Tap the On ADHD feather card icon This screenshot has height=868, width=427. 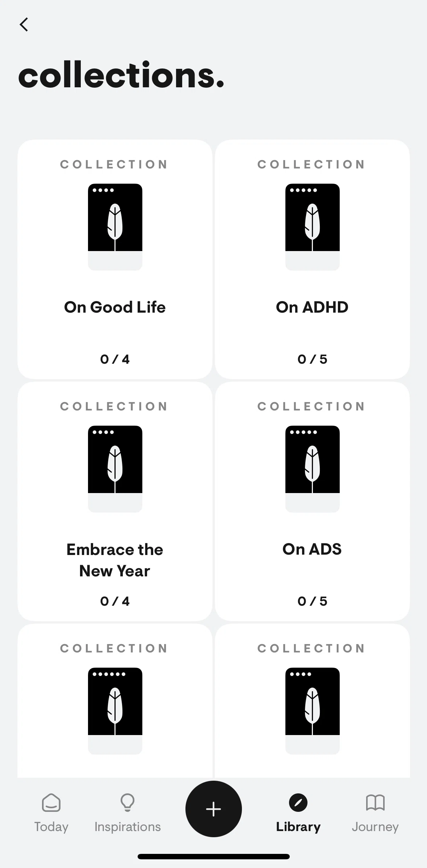tap(313, 227)
